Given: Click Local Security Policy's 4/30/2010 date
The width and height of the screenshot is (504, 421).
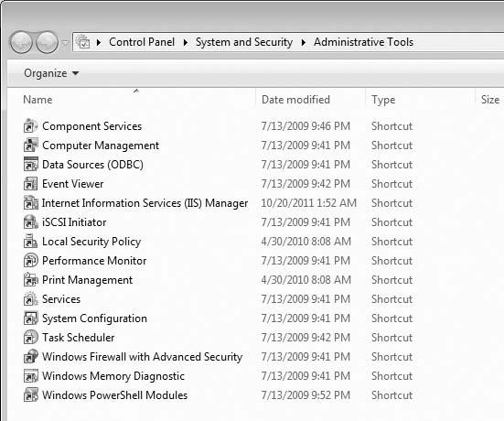Looking at the screenshot, I should [x=306, y=242].
